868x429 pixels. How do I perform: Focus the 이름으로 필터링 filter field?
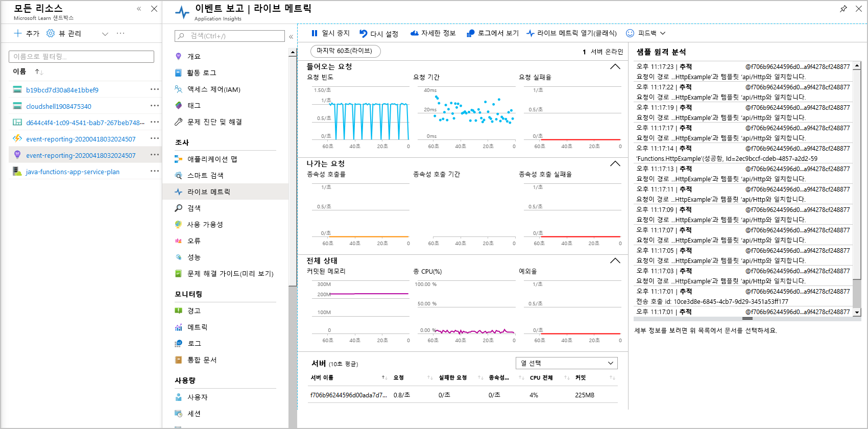(82, 57)
